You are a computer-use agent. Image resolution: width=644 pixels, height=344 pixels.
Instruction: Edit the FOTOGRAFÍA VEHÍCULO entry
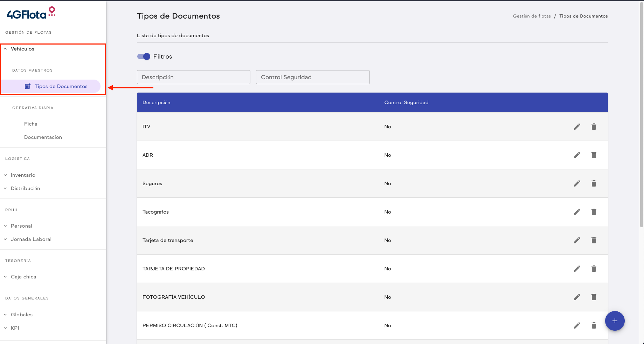(577, 297)
